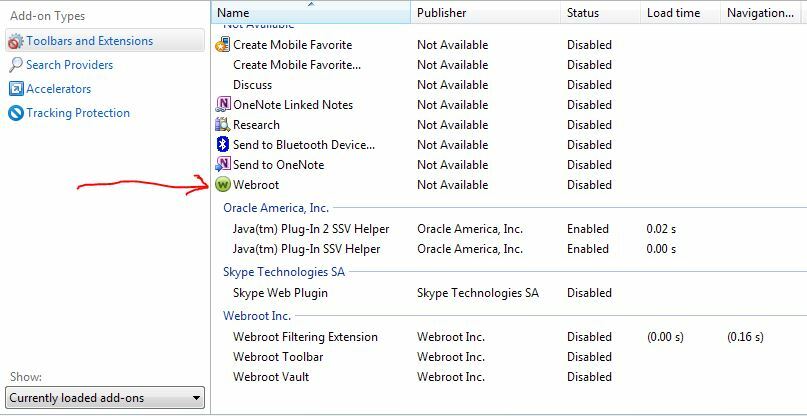Image resolution: width=807 pixels, height=416 pixels.
Task: Select Java(tm) Plug-In SSV Helper row
Action: (x=510, y=249)
